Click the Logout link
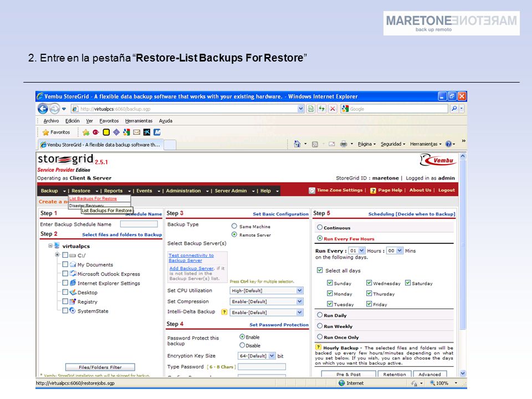Image resolution: width=532 pixels, height=399 pixels. tap(447, 190)
